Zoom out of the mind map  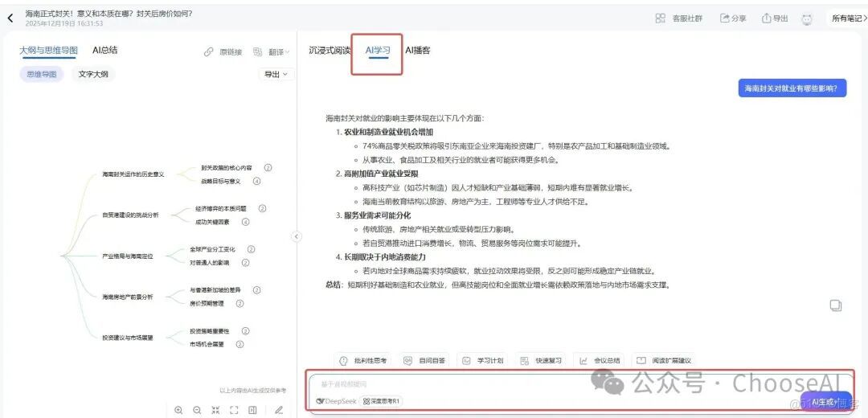pyautogui.click(x=197, y=410)
